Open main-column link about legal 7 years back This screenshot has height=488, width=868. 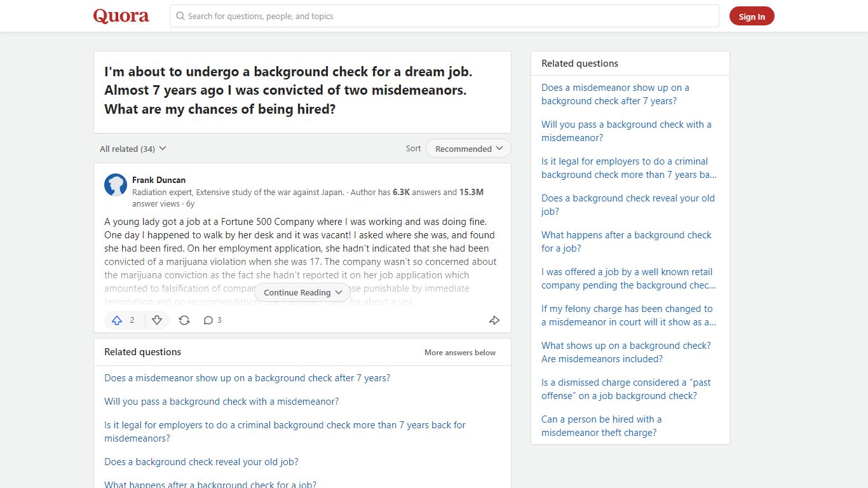[285, 431]
